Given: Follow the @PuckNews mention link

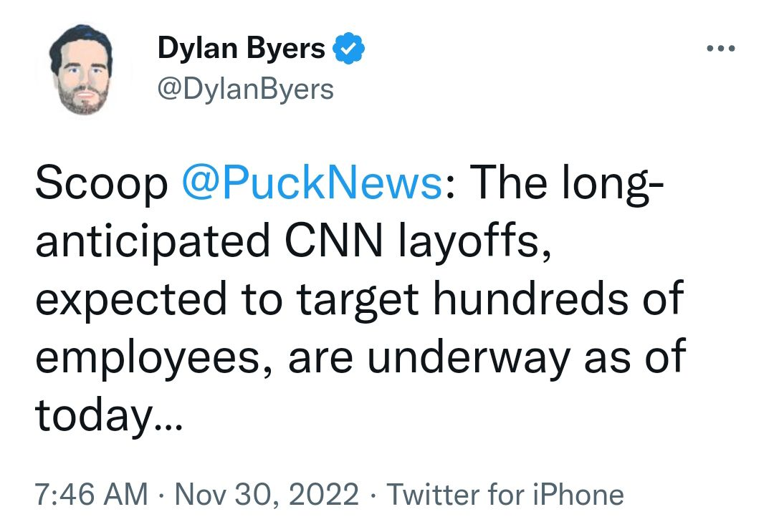Looking at the screenshot, I should click(x=311, y=184).
